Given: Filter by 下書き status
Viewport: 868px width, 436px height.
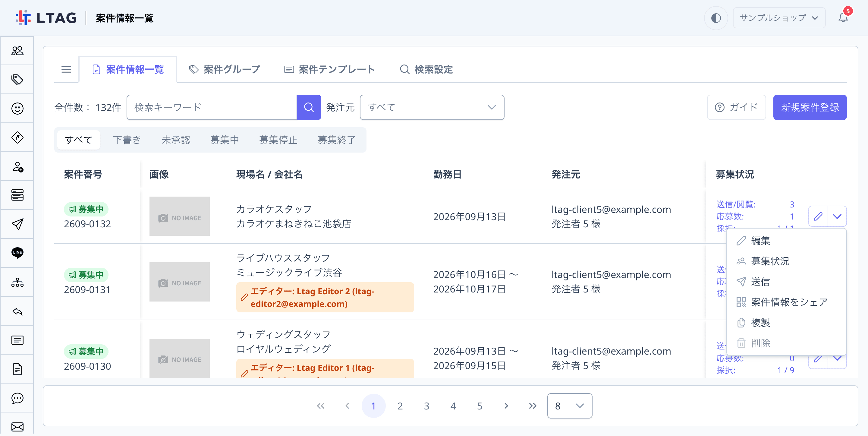Looking at the screenshot, I should click(127, 140).
